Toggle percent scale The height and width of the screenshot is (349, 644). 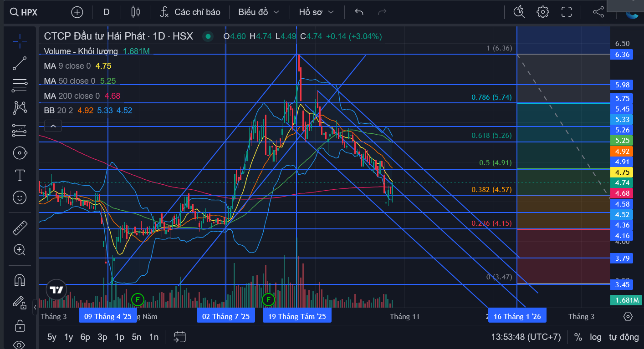click(x=578, y=337)
